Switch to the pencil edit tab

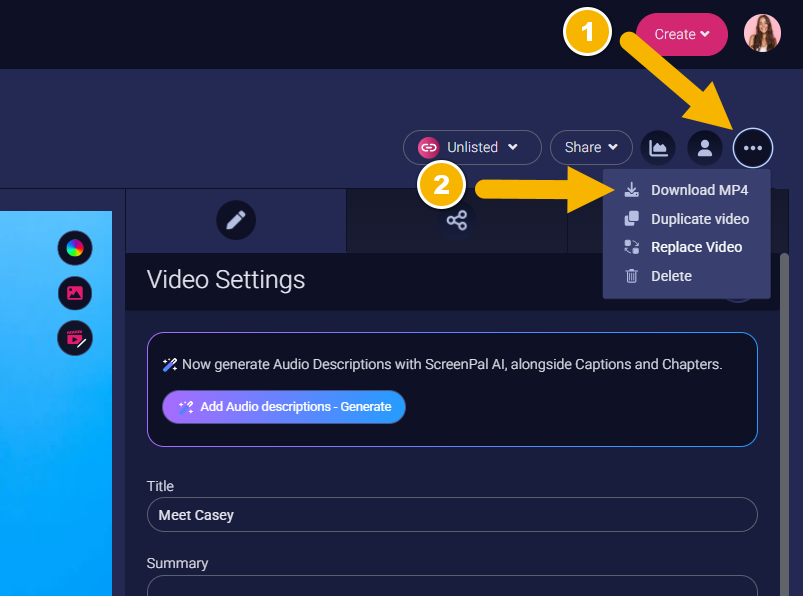coord(236,220)
